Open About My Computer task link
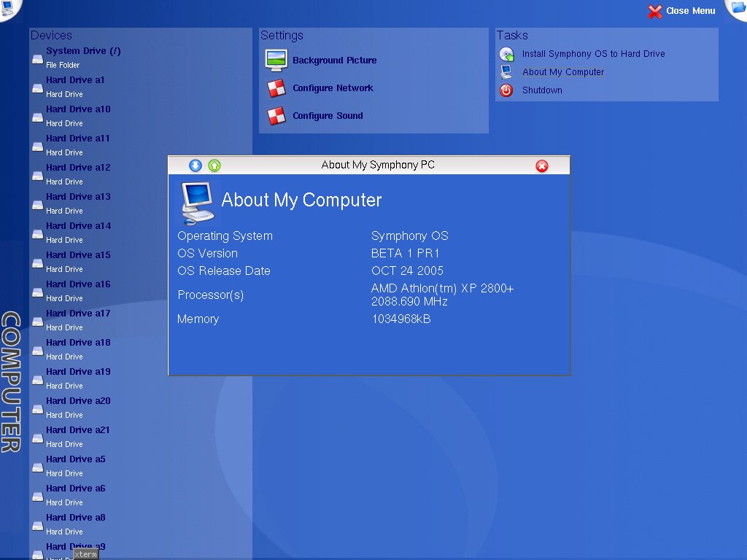 563,72
